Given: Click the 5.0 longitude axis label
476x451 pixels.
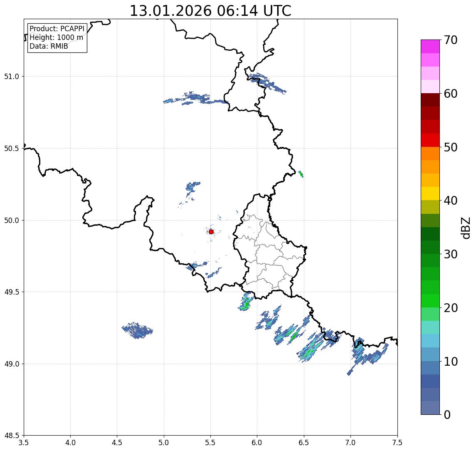Looking at the screenshot, I should click(x=164, y=443).
